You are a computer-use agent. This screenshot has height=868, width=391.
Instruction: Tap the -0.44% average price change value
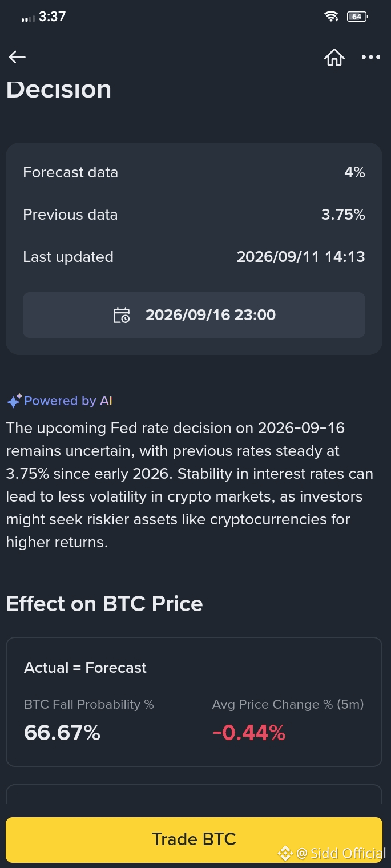tap(249, 733)
